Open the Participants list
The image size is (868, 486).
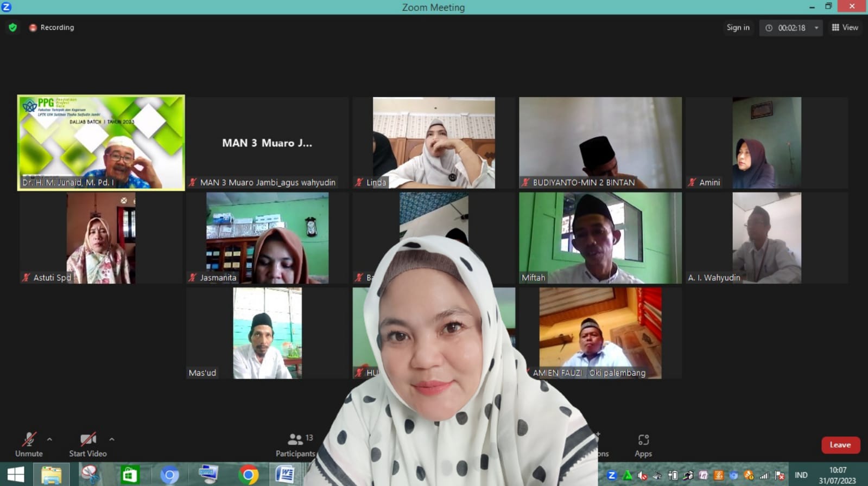[295, 445]
